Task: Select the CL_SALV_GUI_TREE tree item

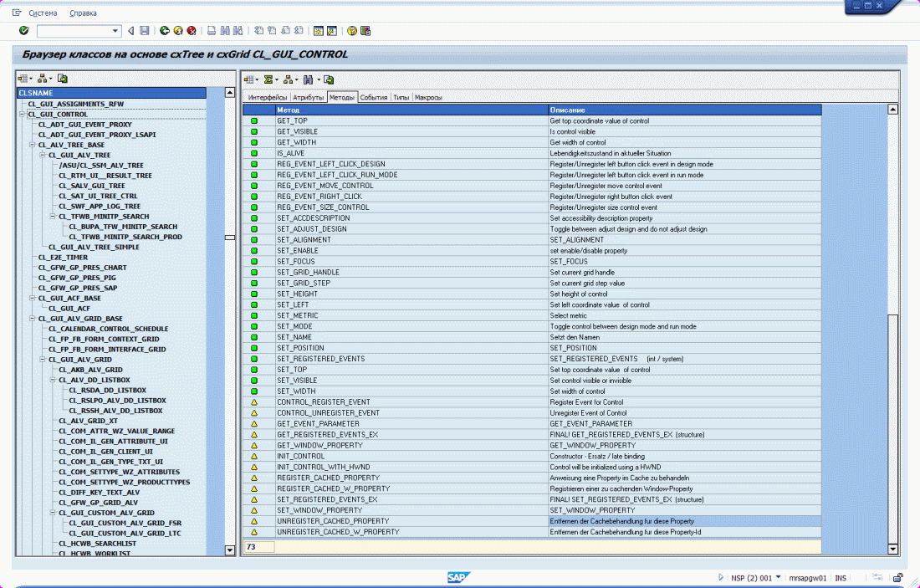Action: 91,186
